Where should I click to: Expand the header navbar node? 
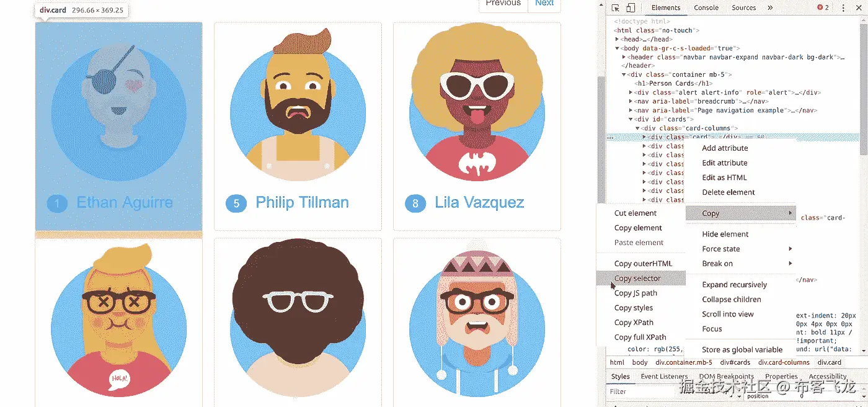point(624,57)
